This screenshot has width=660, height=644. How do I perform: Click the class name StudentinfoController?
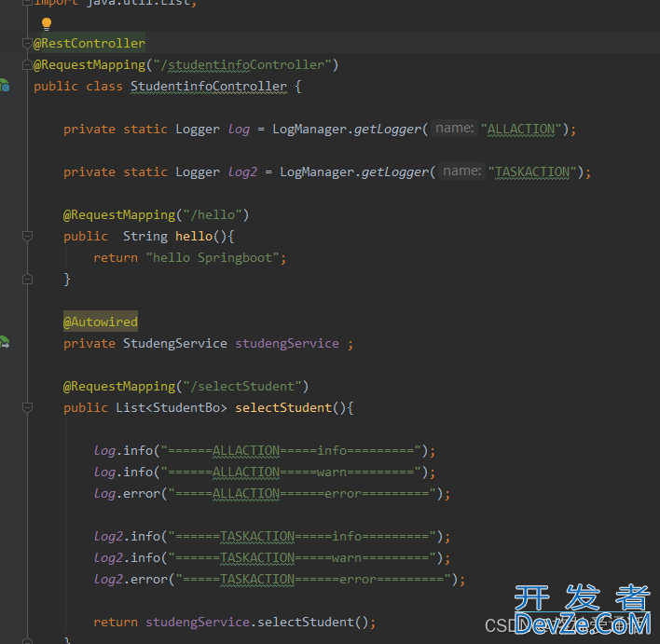click(x=209, y=87)
